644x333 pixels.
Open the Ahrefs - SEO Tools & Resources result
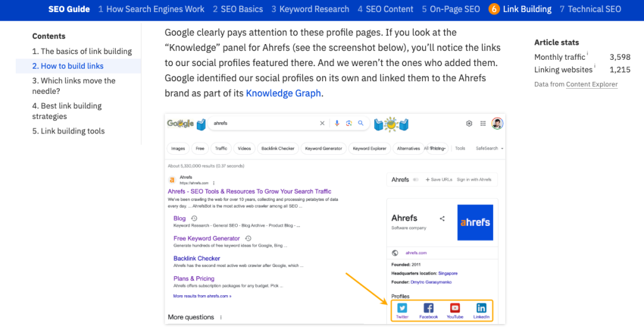tap(249, 191)
